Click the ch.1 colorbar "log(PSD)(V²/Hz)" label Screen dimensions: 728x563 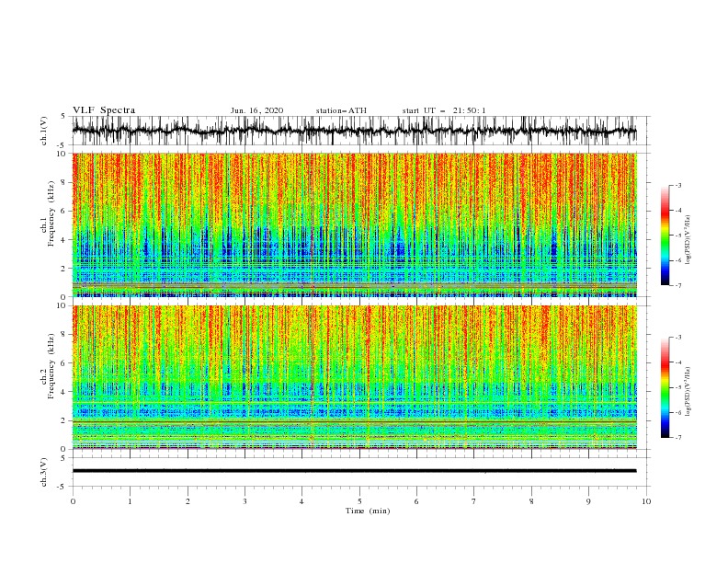coord(688,240)
